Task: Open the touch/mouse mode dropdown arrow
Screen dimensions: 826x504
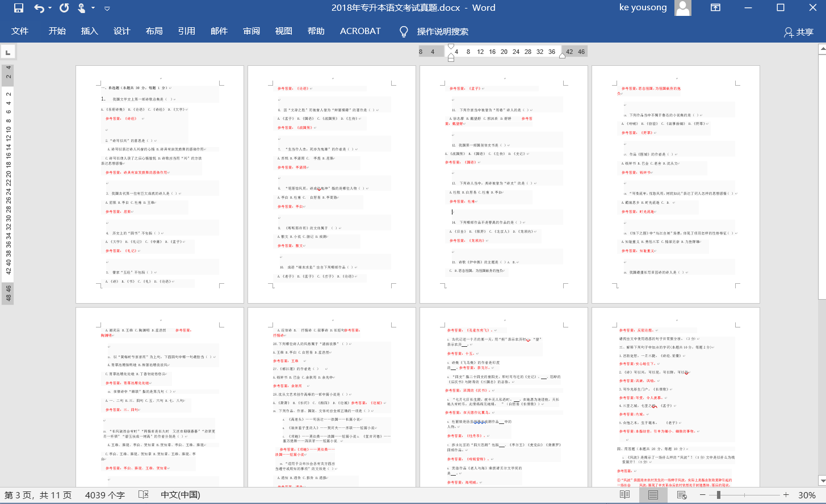Action: point(93,8)
